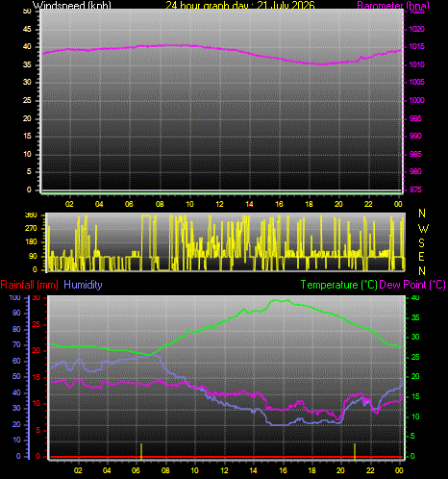448x479 pixels.
Task: Click the 985 value on barometer axis
Action: 415,154
